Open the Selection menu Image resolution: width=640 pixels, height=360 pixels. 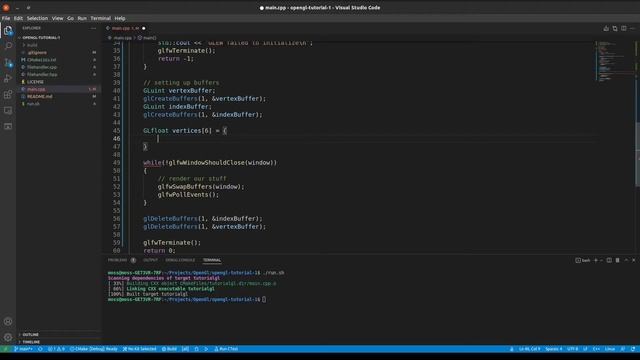(x=38, y=18)
